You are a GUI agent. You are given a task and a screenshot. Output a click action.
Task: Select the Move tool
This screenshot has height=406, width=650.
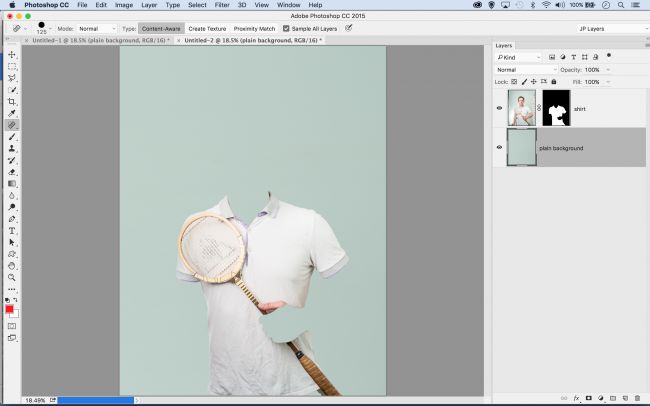click(12, 54)
